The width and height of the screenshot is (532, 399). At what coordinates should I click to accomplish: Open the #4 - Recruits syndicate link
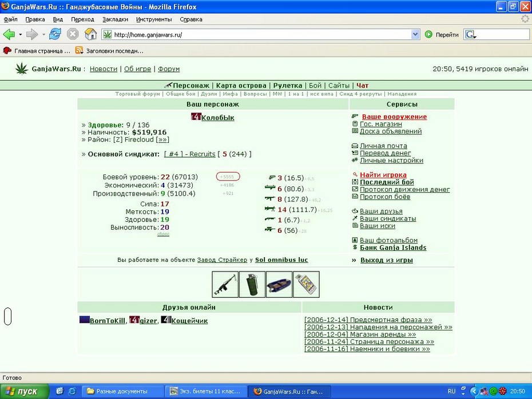[190, 154]
